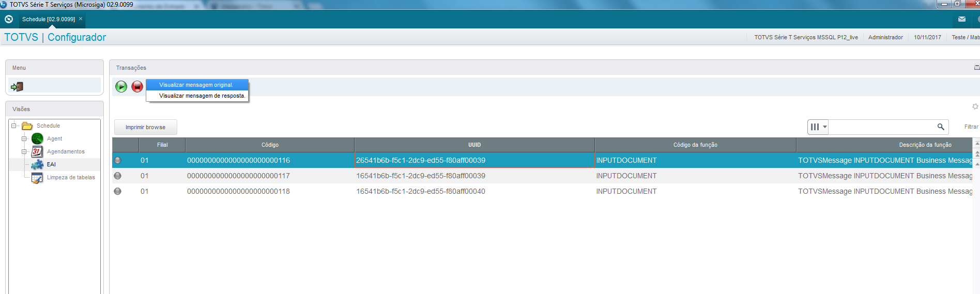Click the Limpeza de tabelas icon
980x294 pixels.
click(x=37, y=178)
